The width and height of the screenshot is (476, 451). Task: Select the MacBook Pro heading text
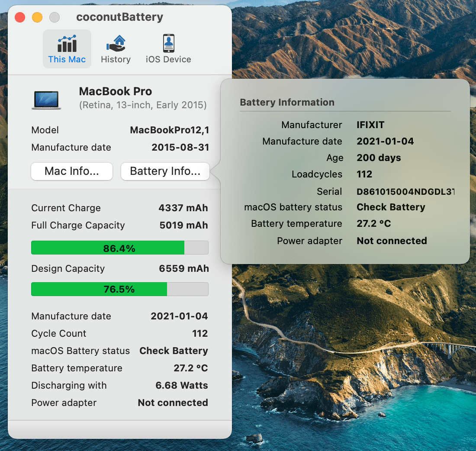(x=116, y=91)
